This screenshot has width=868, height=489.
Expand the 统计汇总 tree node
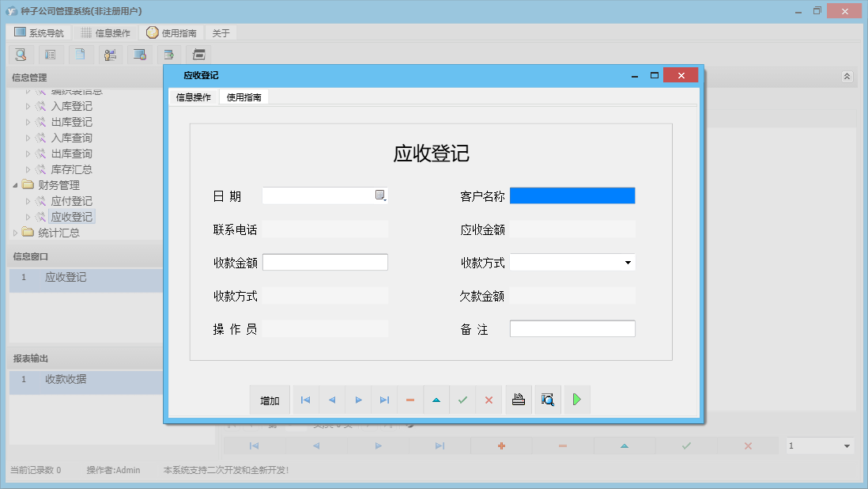pyautogui.click(x=14, y=232)
